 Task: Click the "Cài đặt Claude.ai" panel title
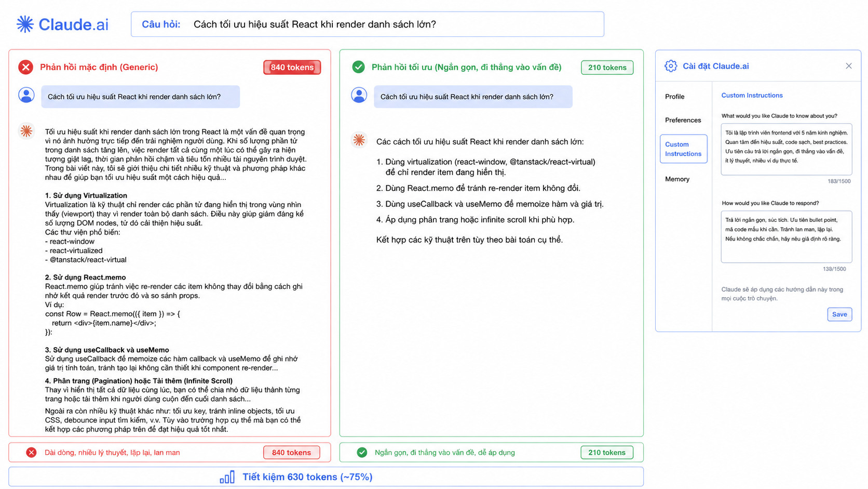click(x=715, y=66)
